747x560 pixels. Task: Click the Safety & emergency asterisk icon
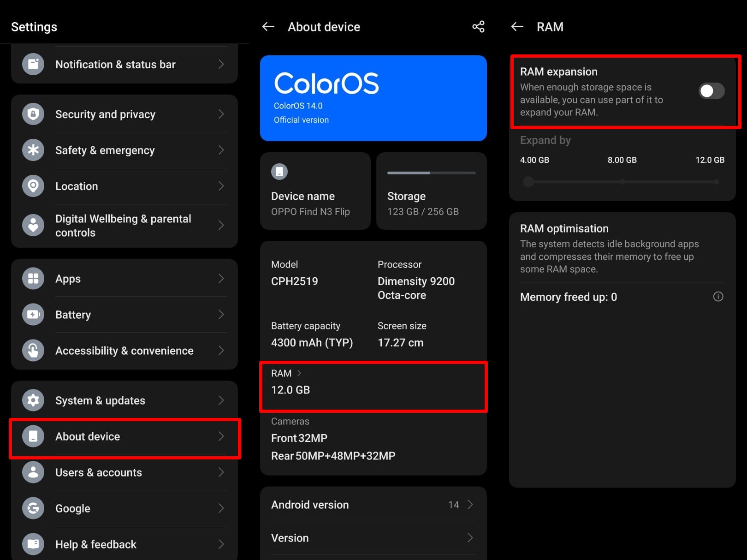coord(33,150)
